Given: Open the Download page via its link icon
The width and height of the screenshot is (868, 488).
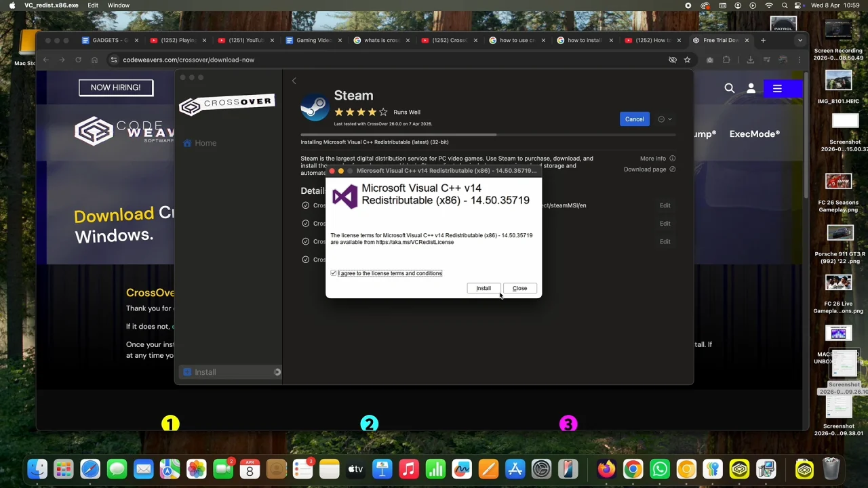Looking at the screenshot, I should pyautogui.click(x=672, y=169).
